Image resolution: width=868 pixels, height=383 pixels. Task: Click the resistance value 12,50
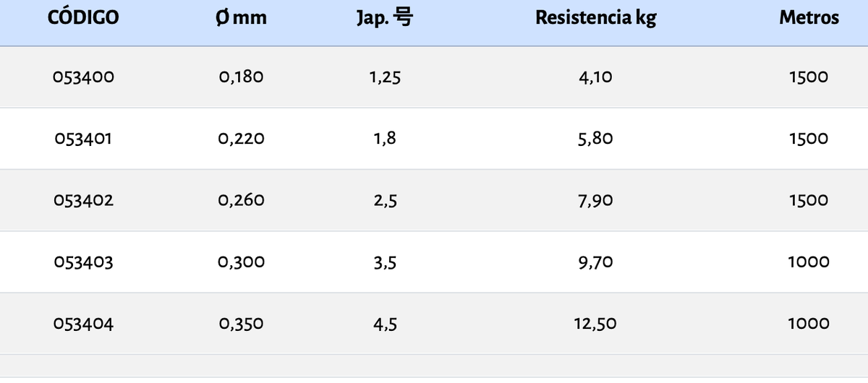(x=595, y=324)
